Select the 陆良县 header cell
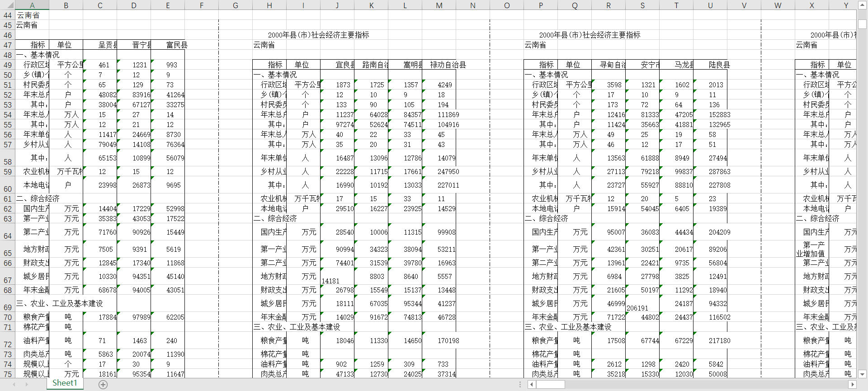 [x=710, y=65]
